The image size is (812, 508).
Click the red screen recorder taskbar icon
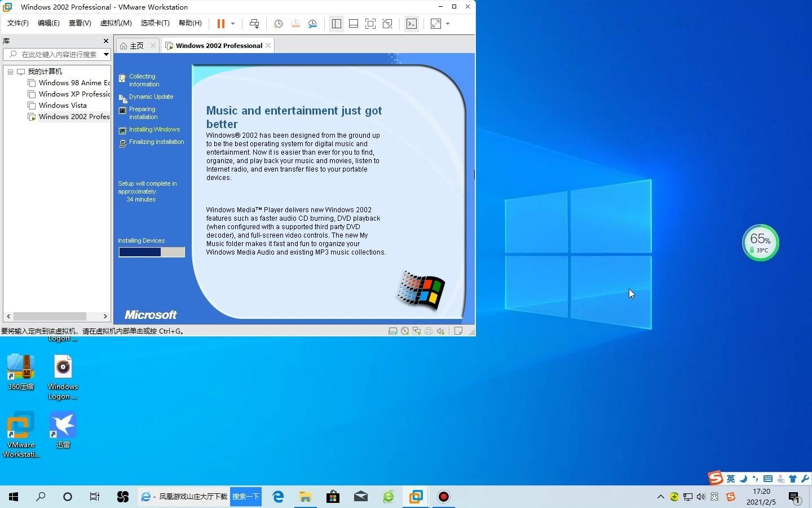point(444,497)
